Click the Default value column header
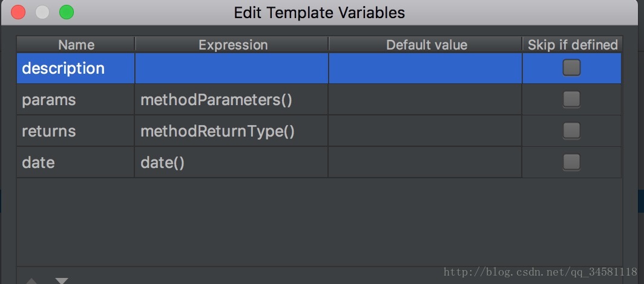Image resolution: width=644 pixels, height=284 pixels. pyautogui.click(x=426, y=45)
